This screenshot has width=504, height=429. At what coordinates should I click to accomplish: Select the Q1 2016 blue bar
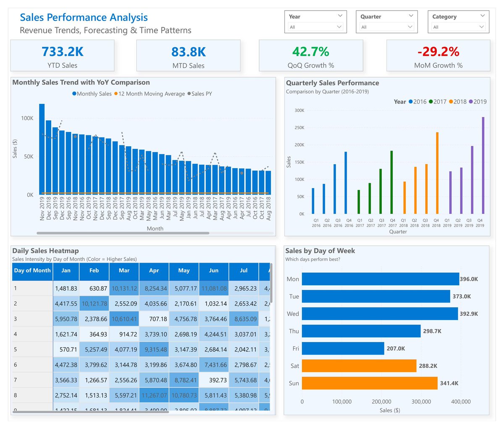(x=313, y=201)
